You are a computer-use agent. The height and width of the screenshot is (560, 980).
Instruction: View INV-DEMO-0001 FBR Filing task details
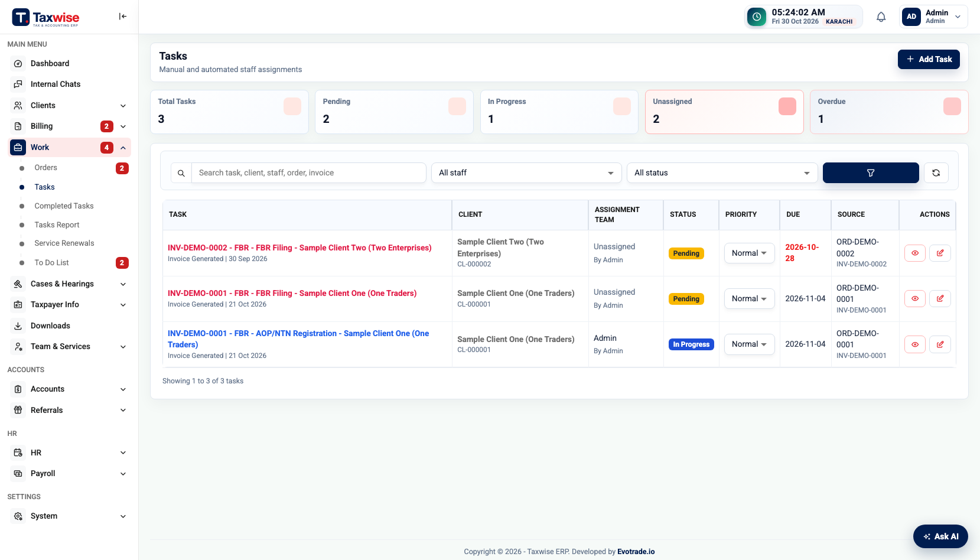915,298
